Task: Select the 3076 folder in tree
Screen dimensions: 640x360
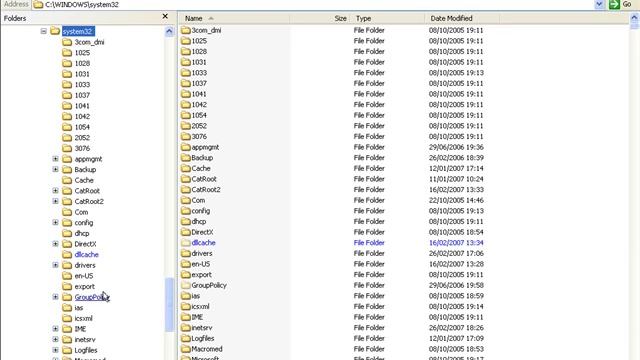Action: coord(82,148)
